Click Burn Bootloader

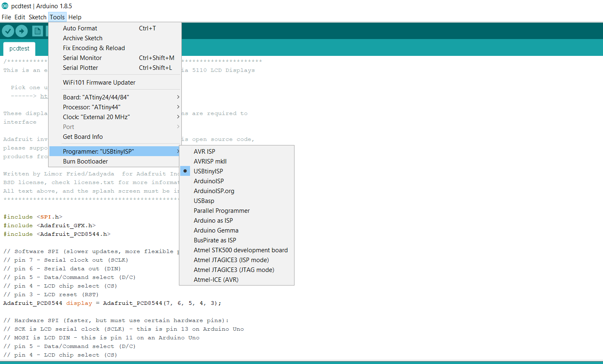(115, 161)
